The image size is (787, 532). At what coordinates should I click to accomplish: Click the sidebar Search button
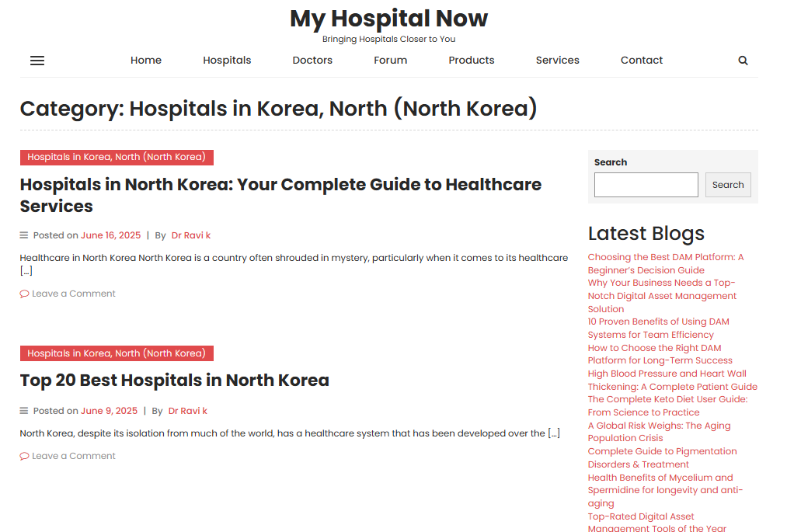[728, 185]
